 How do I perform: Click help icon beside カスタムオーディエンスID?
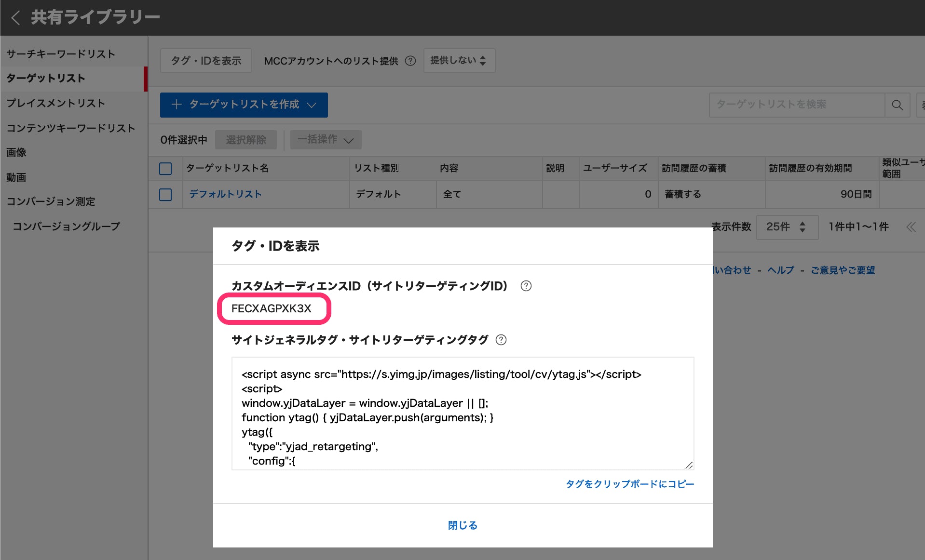(526, 286)
